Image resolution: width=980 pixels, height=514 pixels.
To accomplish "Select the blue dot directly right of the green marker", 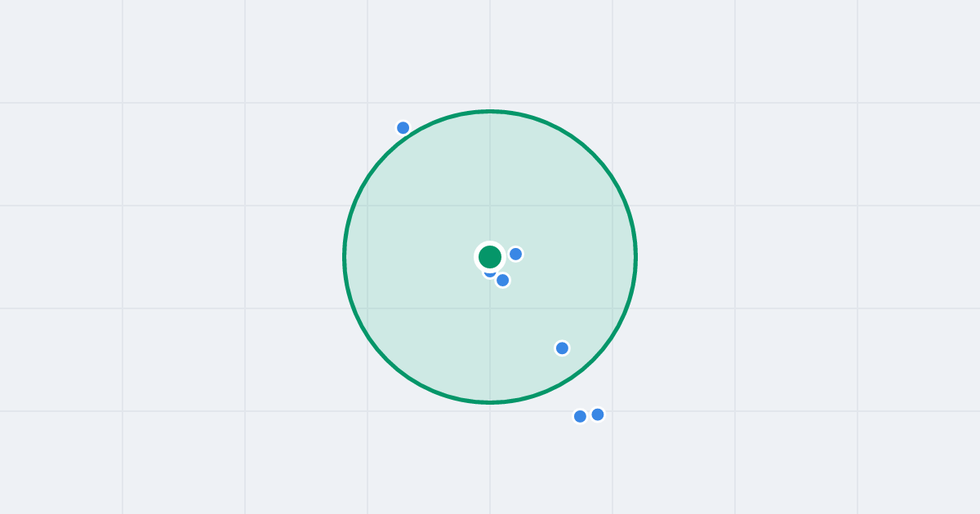I will [x=515, y=254].
